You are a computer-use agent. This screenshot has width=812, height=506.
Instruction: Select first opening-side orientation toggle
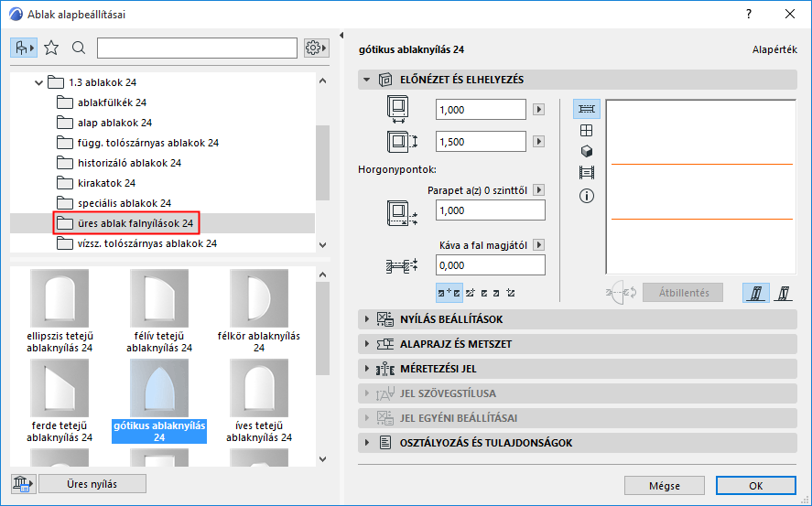[756, 293]
